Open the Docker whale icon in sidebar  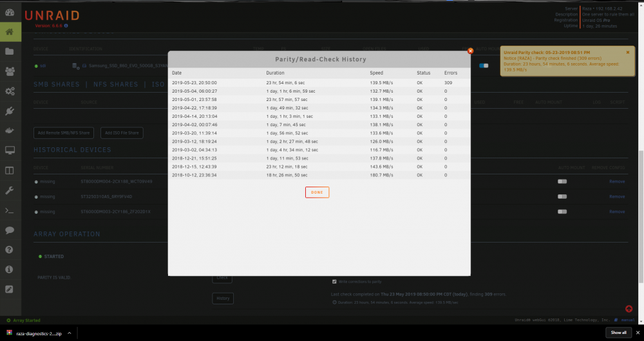pyautogui.click(x=10, y=131)
